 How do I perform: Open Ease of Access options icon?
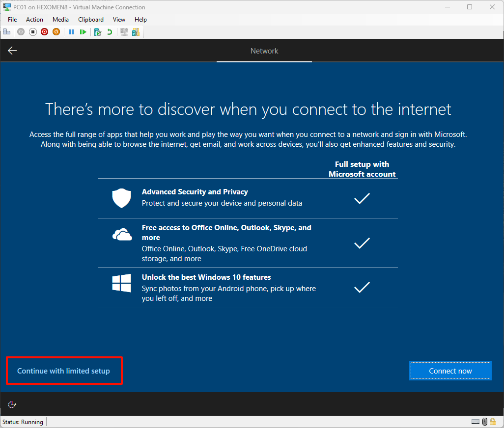pos(12,404)
